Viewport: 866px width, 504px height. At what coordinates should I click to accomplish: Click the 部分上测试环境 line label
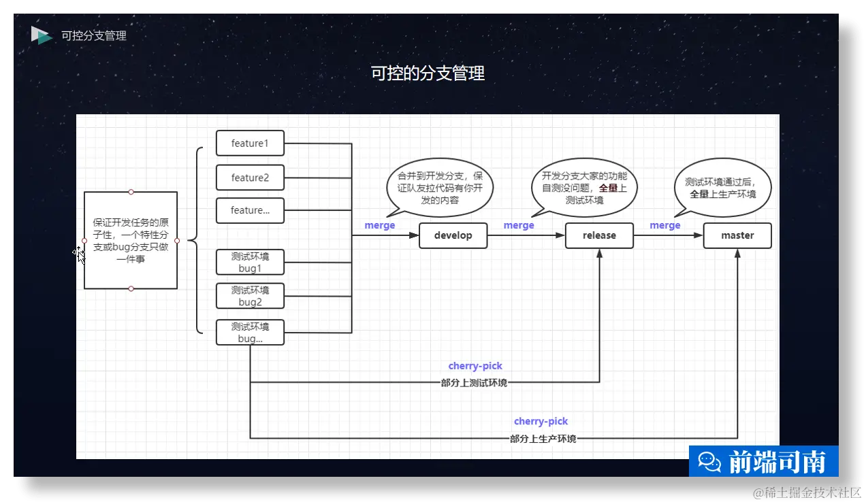474,383
